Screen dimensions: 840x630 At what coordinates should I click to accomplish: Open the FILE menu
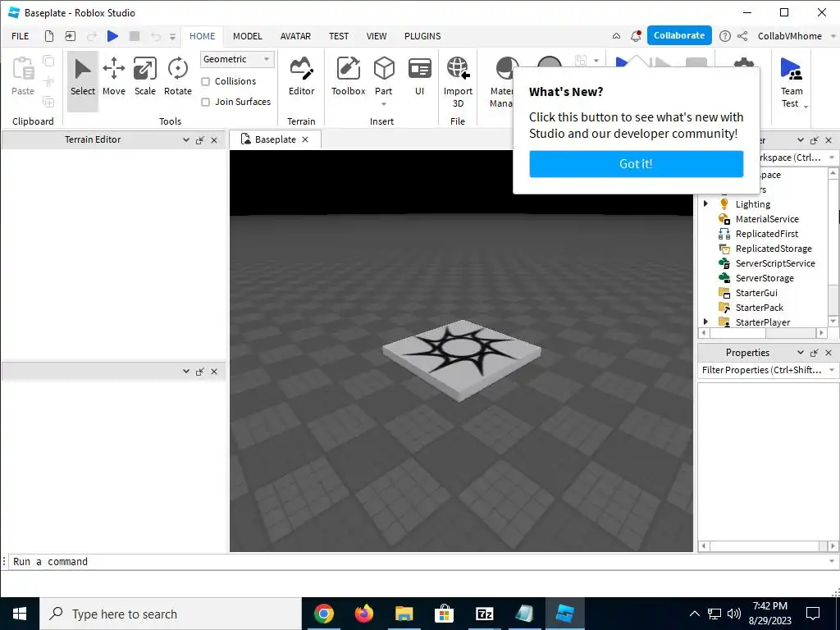coord(21,36)
